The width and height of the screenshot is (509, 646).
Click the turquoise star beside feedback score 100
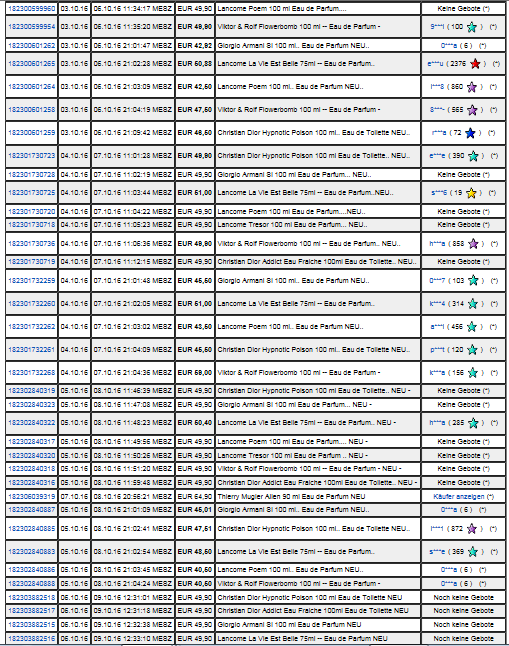pos(472,27)
